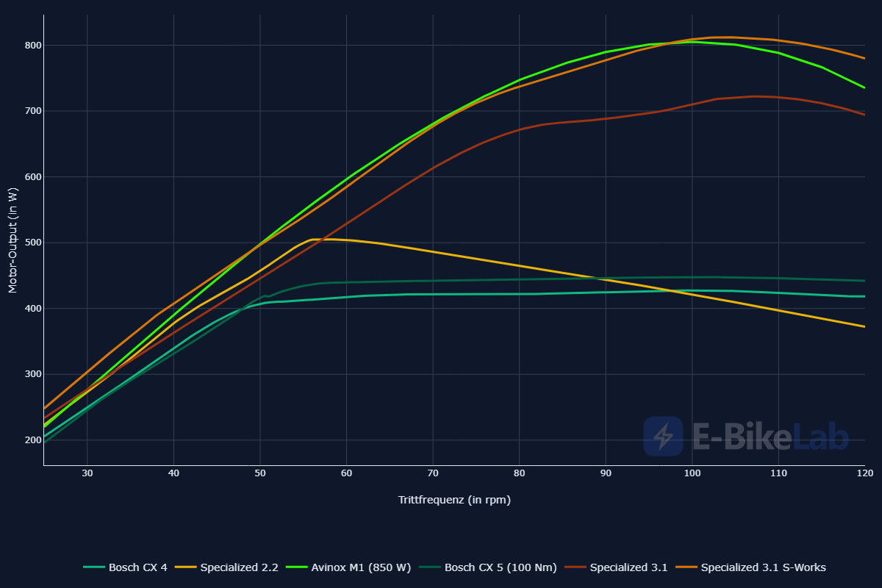Image resolution: width=882 pixels, height=588 pixels.
Task: Click the 100 tick label on x-axis
Action: tap(692, 475)
